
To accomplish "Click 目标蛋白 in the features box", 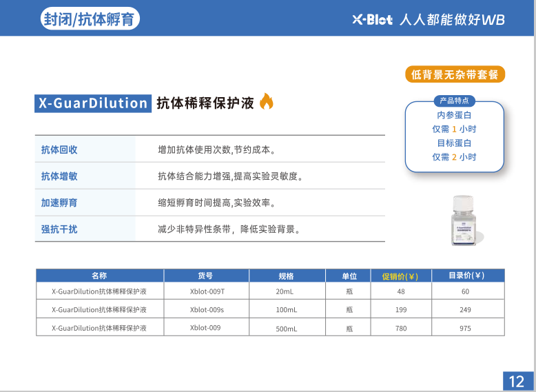I will (454, 143).
